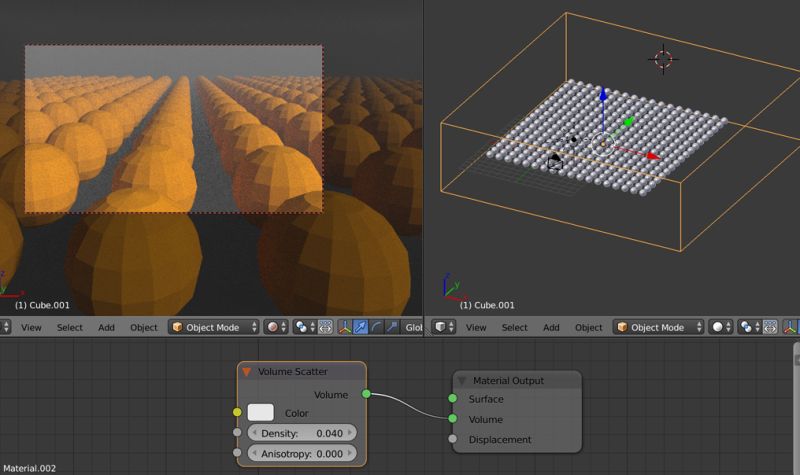Open Select menu in right 3D viewport
800x475 pixels.
click(514, 328)
